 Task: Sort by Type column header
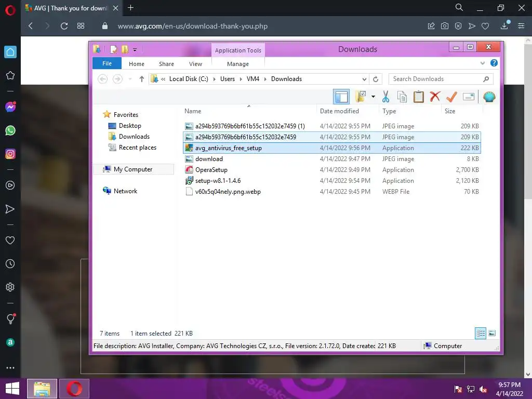tap(389, 111)
